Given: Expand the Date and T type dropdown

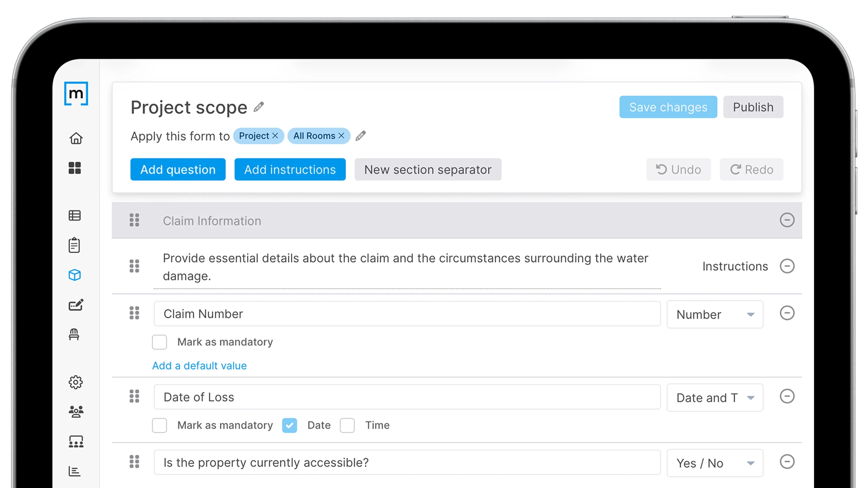Looking at the screenshot, I should click(x=715, y=398).
